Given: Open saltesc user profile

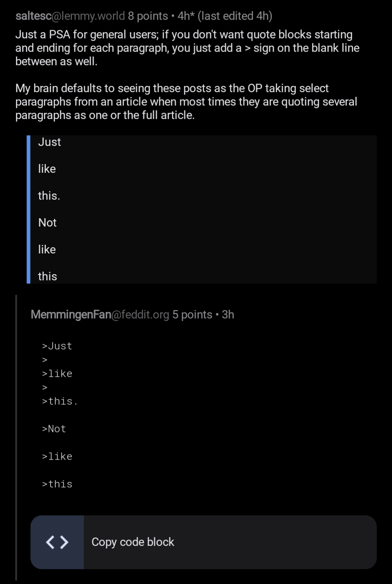Looking at the screenshot, I should 33,16.
